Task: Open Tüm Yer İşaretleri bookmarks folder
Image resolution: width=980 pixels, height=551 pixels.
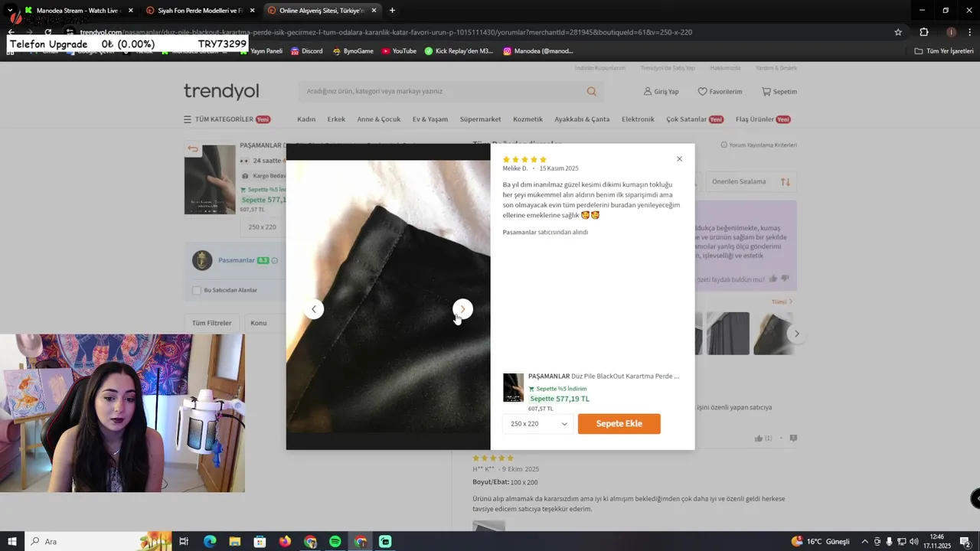Action: (944, 51)
